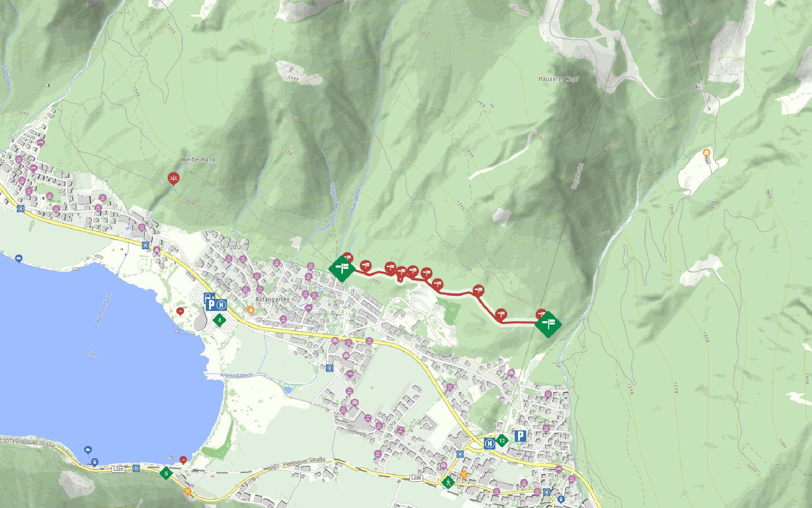The width and height of the screenshot is (812, 508).
Task: Open the green cluster marker numbered 12
Action: [502, 441]
